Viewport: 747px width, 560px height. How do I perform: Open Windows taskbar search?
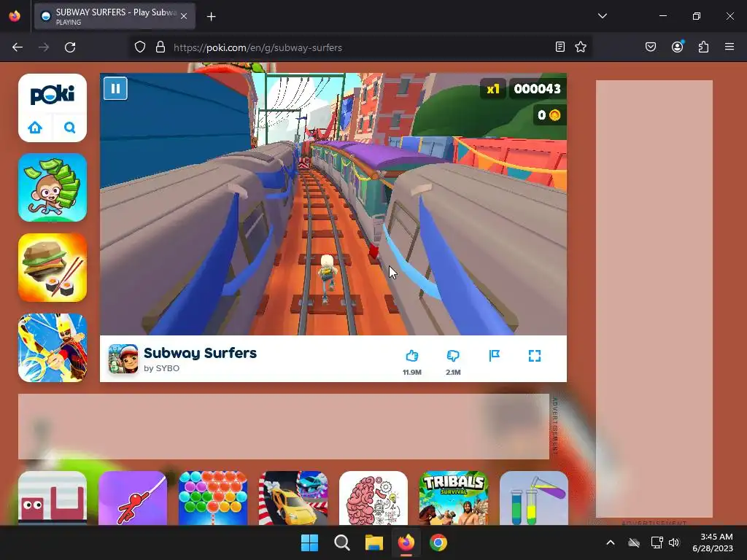[x=342, y=542]
